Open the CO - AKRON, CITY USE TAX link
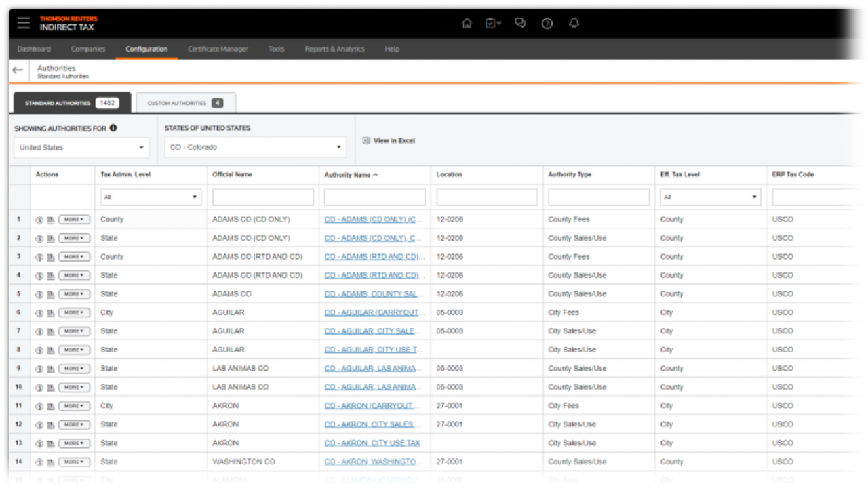The image size is (868, 488). pyautogui.click(x=372, y=443)
